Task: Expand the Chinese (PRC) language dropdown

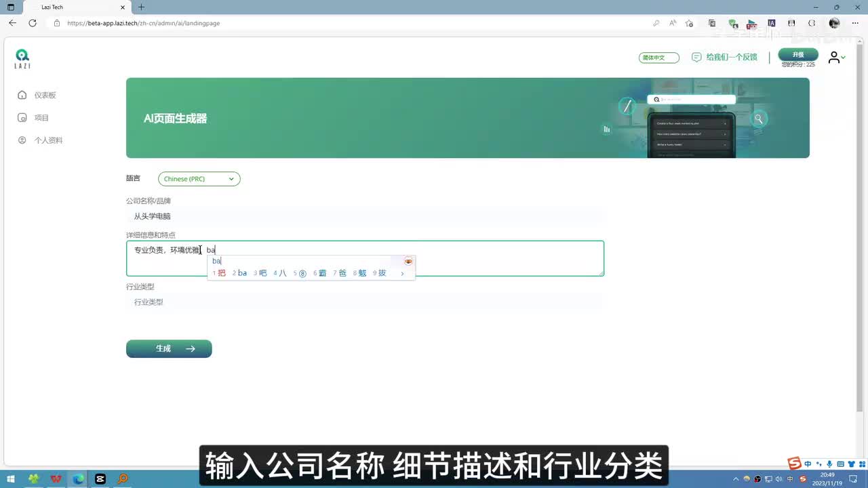Action: point(199,179)
